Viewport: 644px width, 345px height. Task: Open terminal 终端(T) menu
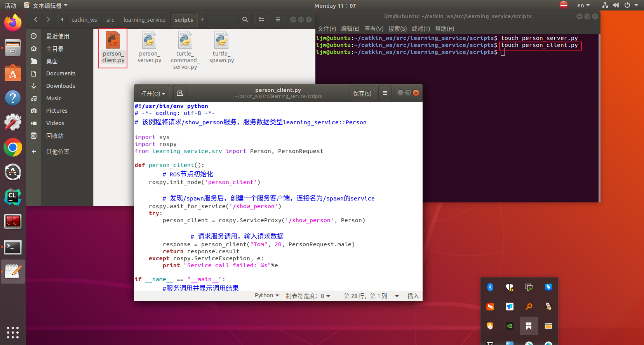point(421,29)
